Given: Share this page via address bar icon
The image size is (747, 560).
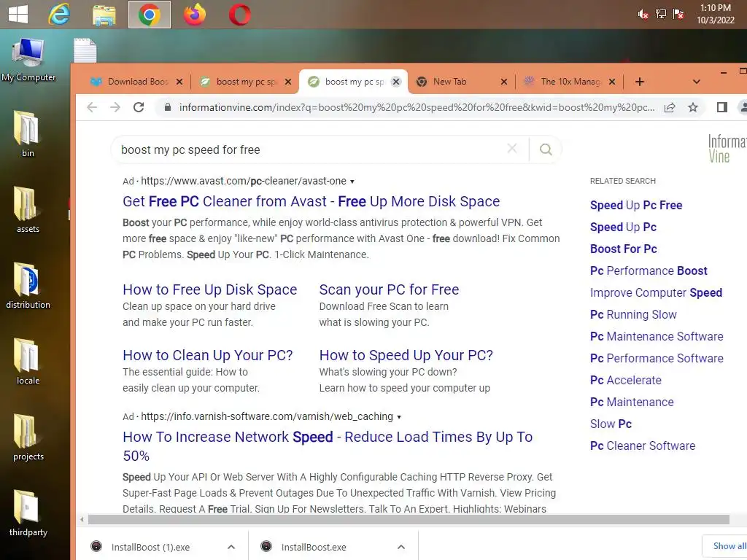Looking at the screenshot, I should pos(670,108).
